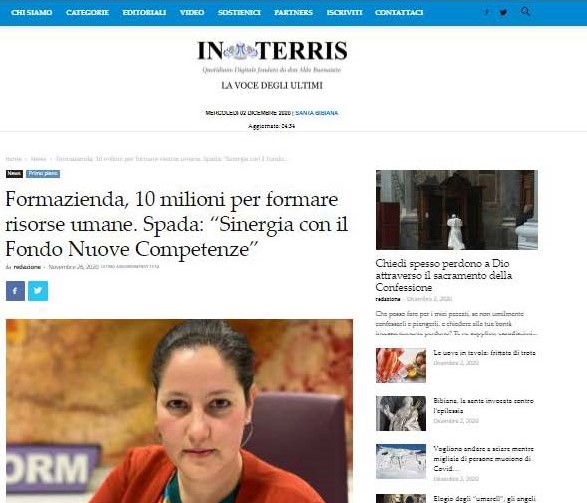Visit the Twitter icon in top bar

point(504,12)
